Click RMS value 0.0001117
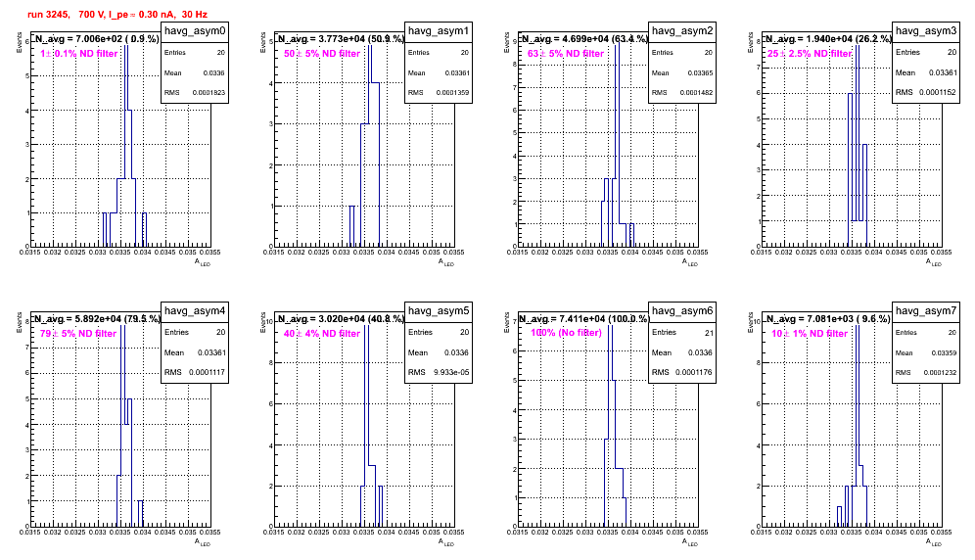Screen dimensions: 975x560 pos(207,372)
